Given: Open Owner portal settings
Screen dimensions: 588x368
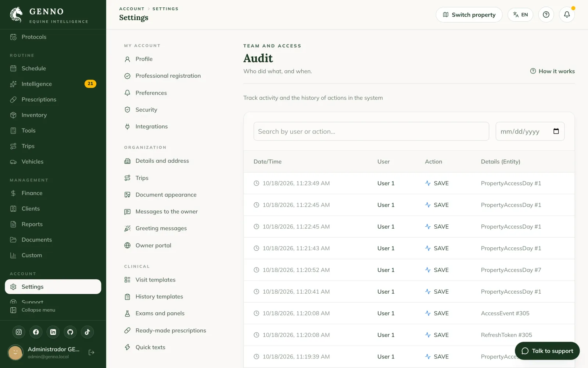Looking at the screenshot, I should pos(148,245).
